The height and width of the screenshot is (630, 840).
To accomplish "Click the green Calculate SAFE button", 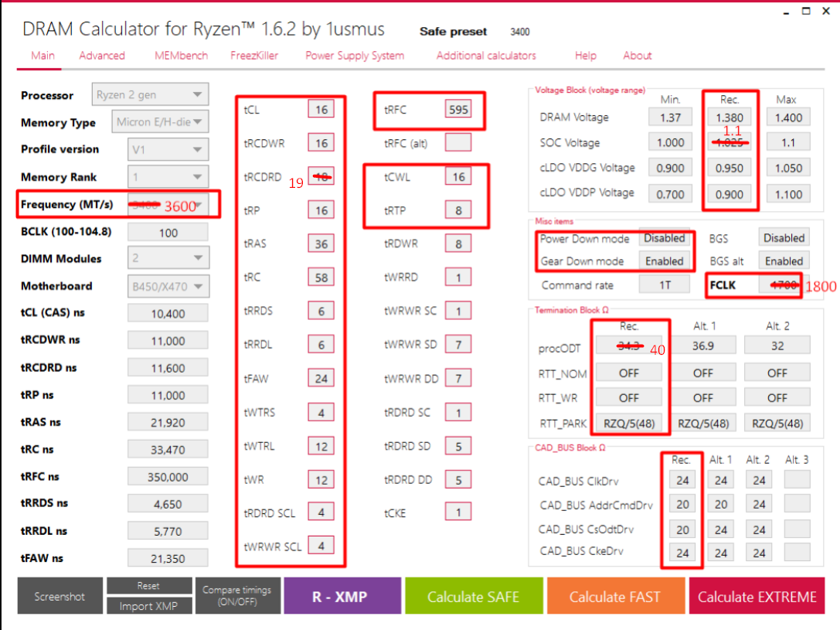I will [x=474, y=596].
